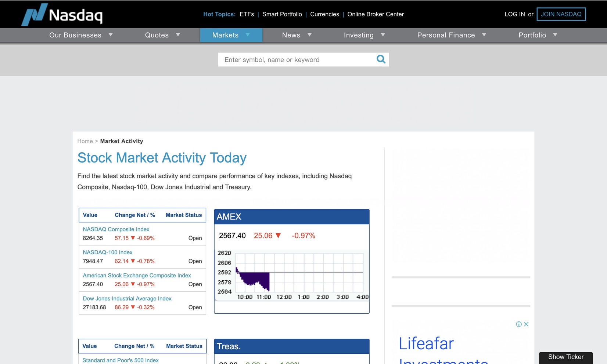Click the Lifeafar Investments ad text

tap(443, 350)
